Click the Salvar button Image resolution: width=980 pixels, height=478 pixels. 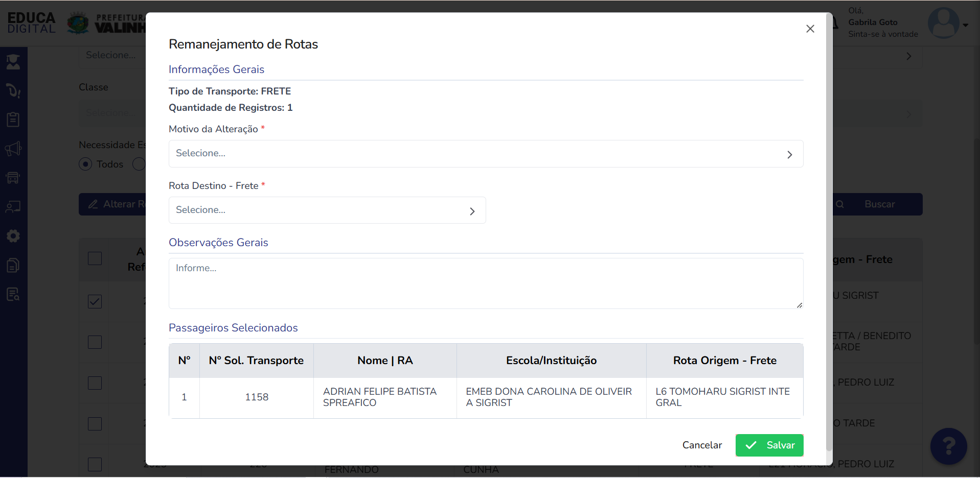(x=769, y=445)
